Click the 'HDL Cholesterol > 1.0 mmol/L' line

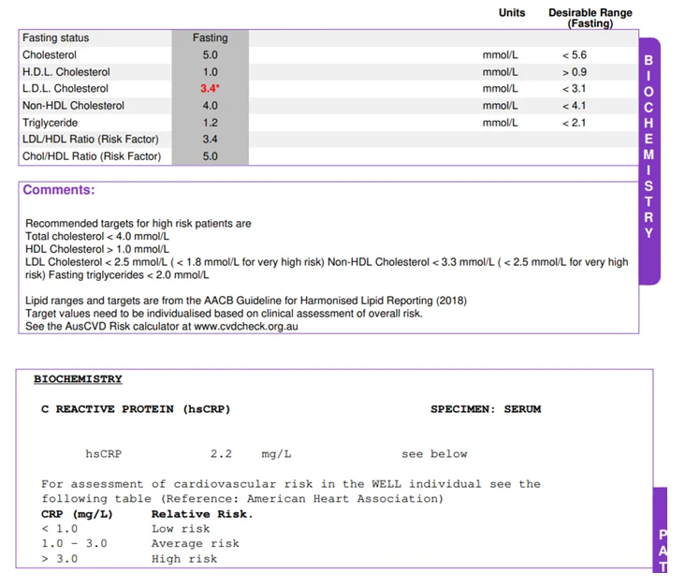[97, 249]
